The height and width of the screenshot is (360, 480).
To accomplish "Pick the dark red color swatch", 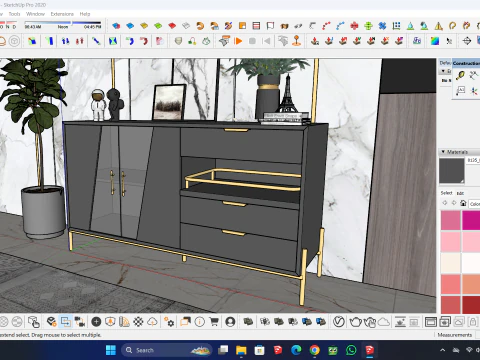I will tap(471, 305).
